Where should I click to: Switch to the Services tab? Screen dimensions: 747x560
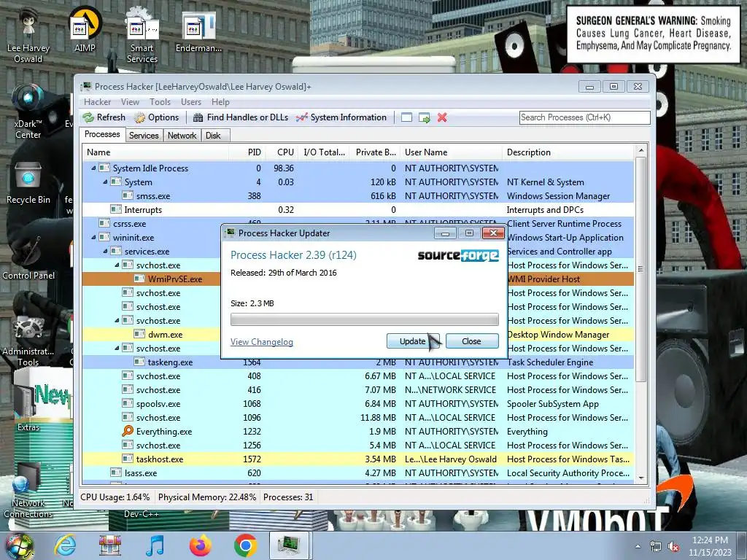[144, 136]
